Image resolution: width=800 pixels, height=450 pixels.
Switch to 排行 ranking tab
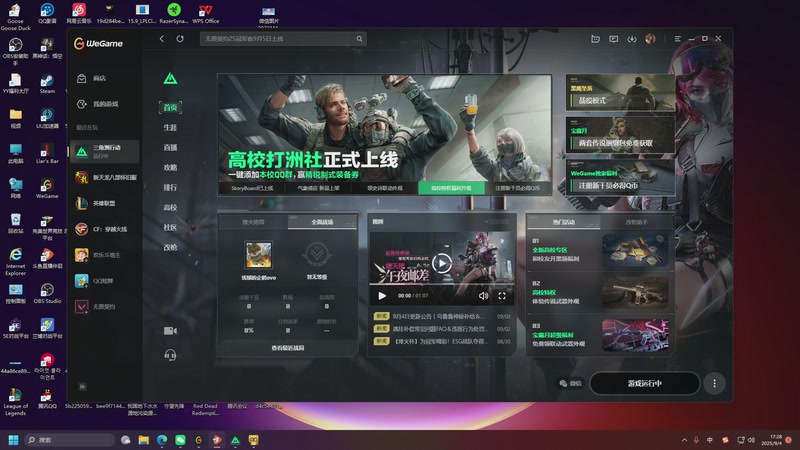tap(170, 187)
